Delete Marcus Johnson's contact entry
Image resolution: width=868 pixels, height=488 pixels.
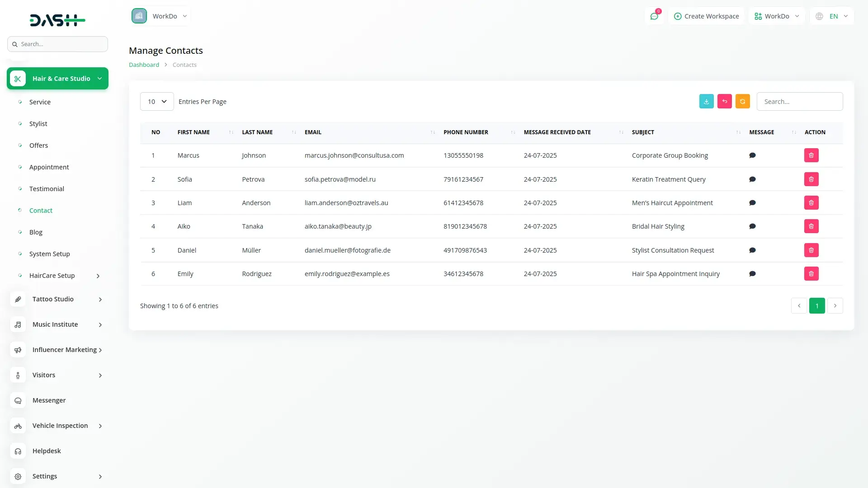(x=811, y=155)
